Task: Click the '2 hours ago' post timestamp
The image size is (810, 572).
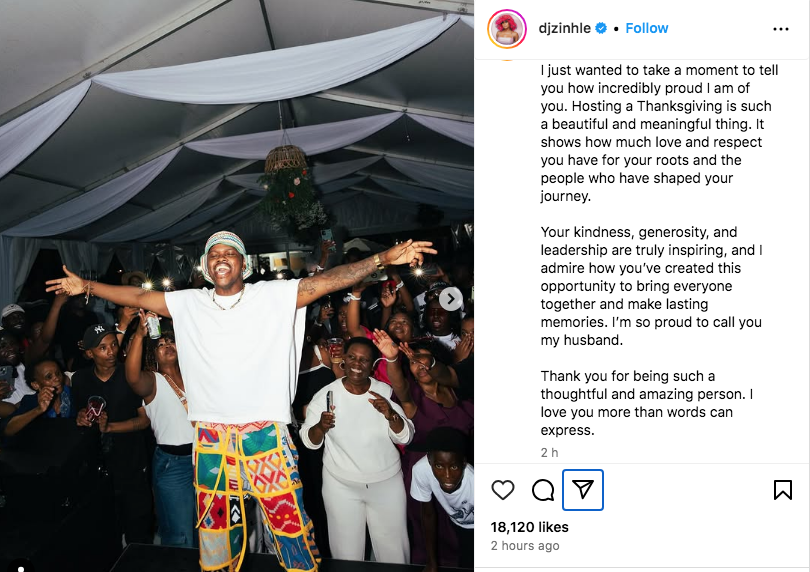Action: (x=525, y=546)
